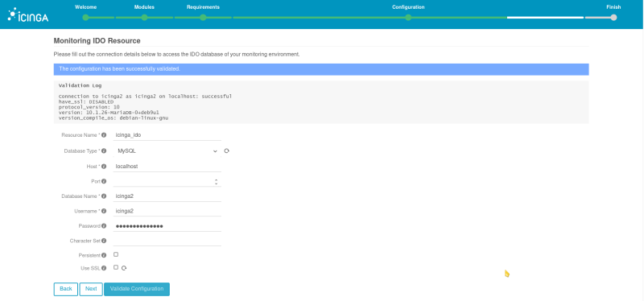Click the Port field stepper arrows
Viewport: 644px width, 301px height.
[x=216, y=182]
